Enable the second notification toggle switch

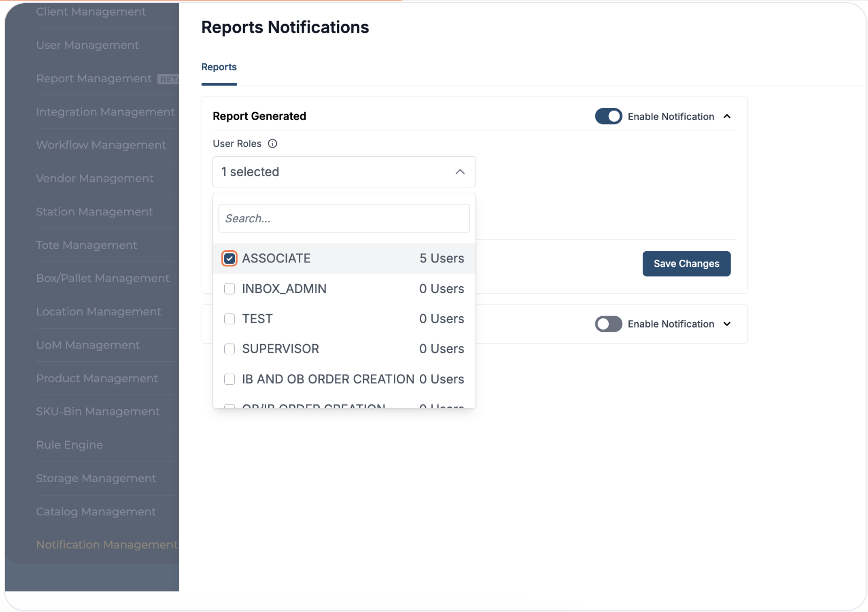(x=608, y=324)
